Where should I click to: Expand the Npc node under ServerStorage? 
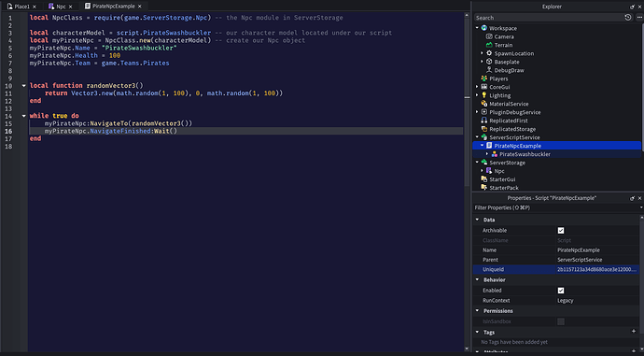click(483, 171)
